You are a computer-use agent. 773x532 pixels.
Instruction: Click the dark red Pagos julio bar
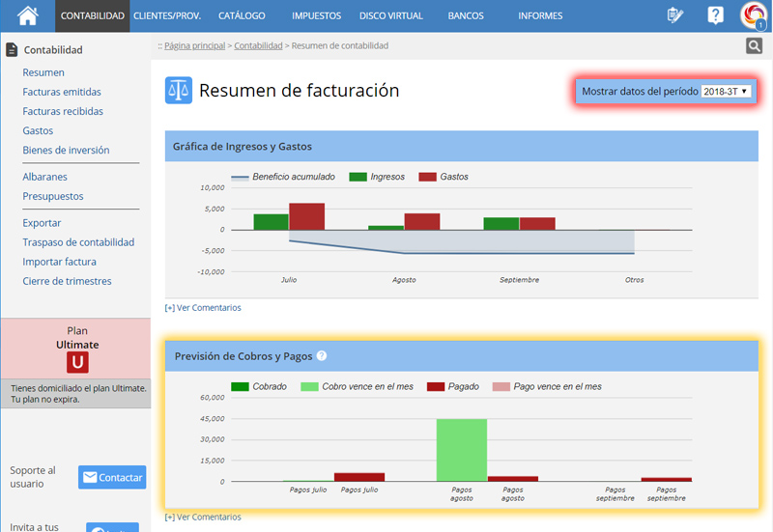pyautogui.click(x=359, y=477)
